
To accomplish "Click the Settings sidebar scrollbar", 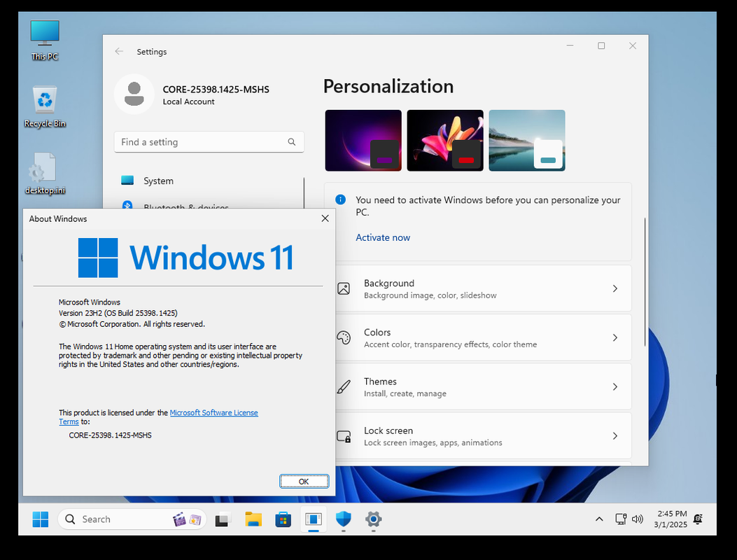I will coord(304,192).
